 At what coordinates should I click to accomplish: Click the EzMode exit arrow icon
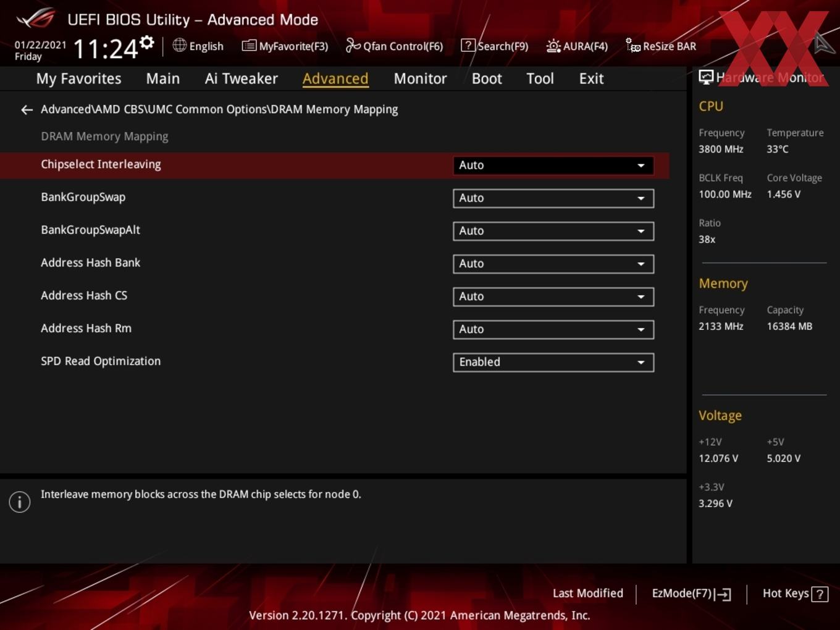coord(723,594)
